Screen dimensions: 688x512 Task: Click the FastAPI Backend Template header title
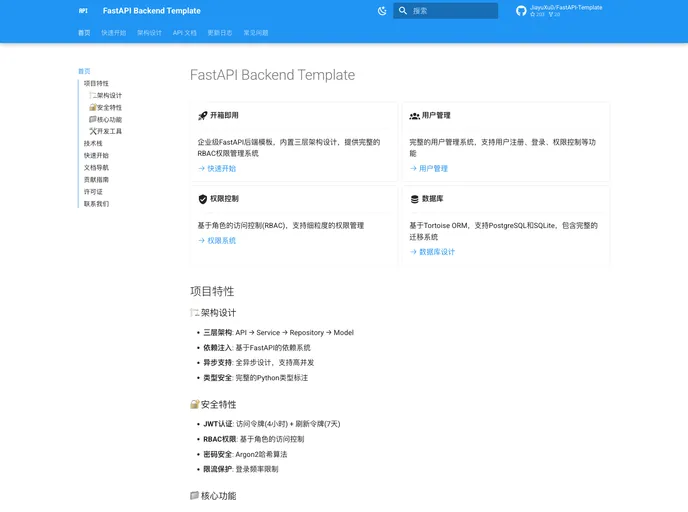point(151,11)
